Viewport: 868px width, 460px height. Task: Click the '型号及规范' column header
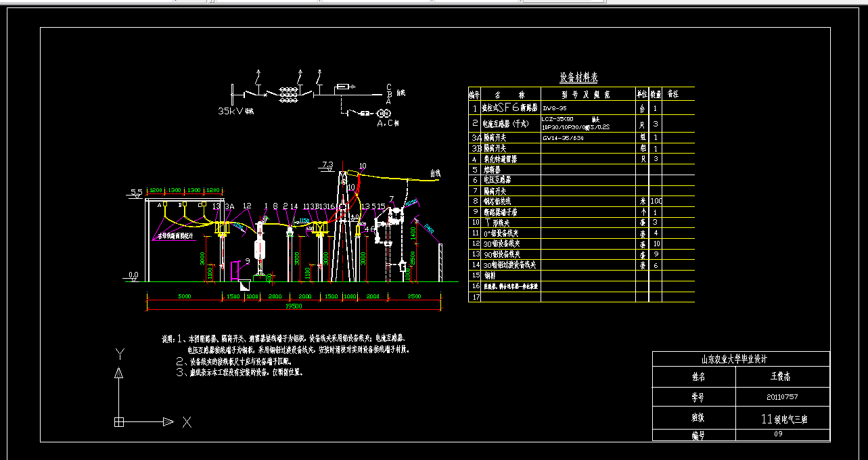pos(586,94)
